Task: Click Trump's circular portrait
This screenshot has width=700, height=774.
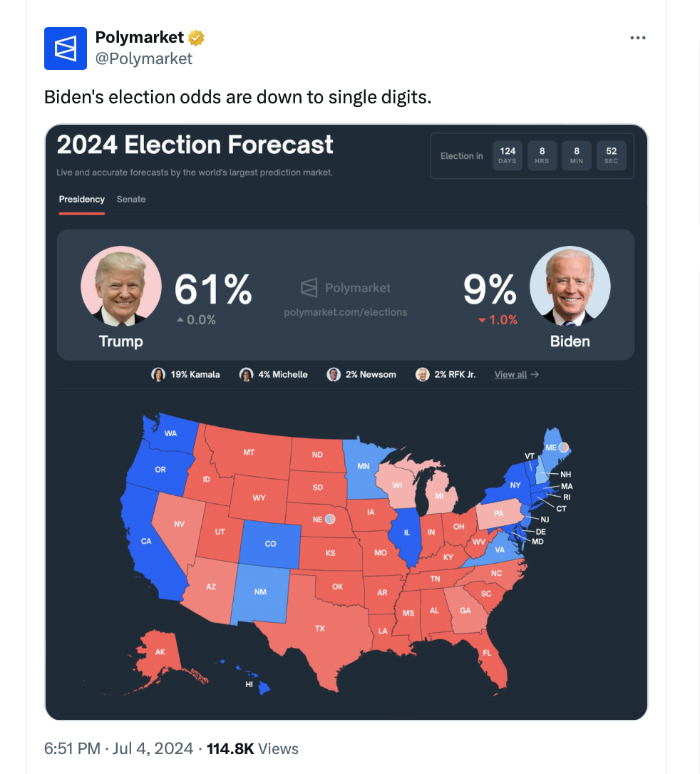Action: point(121,286)
